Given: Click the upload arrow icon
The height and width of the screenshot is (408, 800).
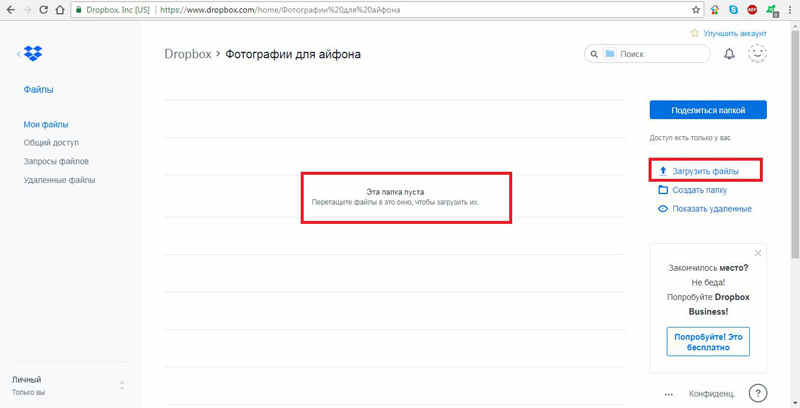Looking at the screenshot, I should [x=663, y=171].
